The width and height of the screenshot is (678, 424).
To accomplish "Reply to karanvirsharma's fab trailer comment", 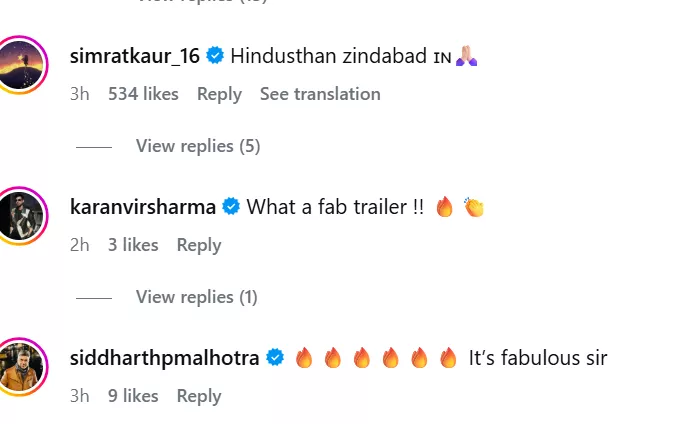I will pyautogui.click(x=199, y=245).
